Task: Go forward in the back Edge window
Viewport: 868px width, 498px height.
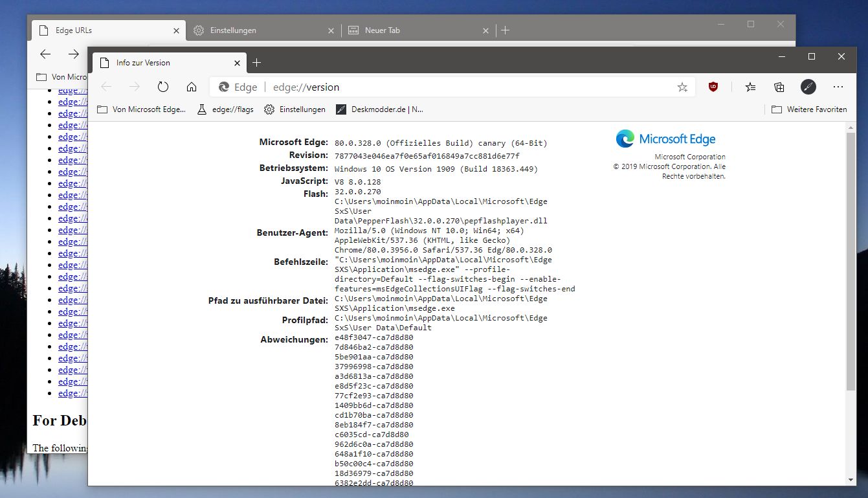Action: pos(74,54)
